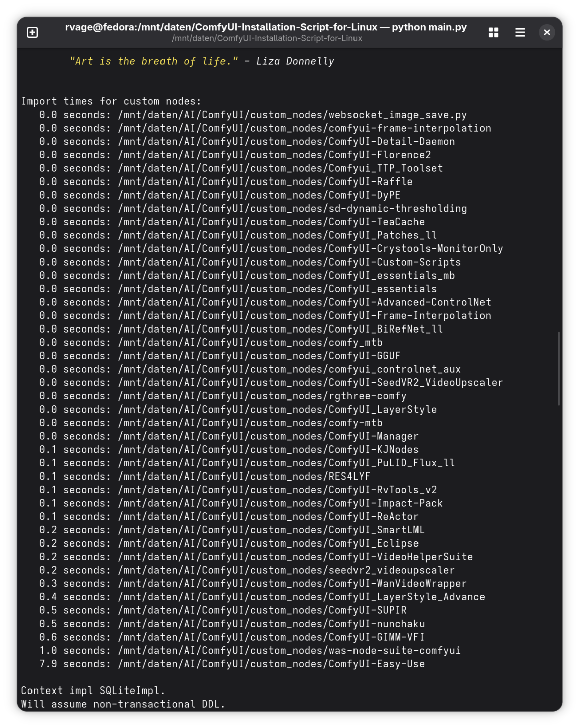Viewport: 579px width, 728px height.
Task: Click the ComfyUI-Florence2 path line
Action: (235, 155)
